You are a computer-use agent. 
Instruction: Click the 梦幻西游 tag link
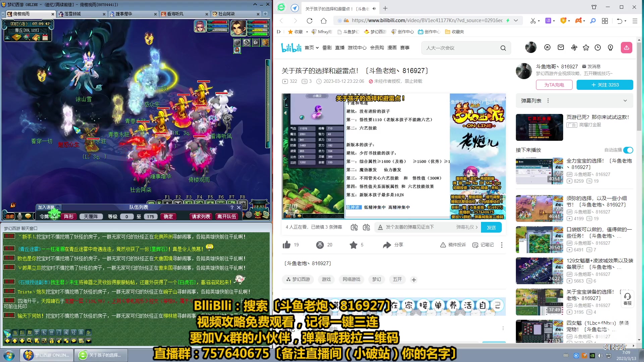(298, 279)
